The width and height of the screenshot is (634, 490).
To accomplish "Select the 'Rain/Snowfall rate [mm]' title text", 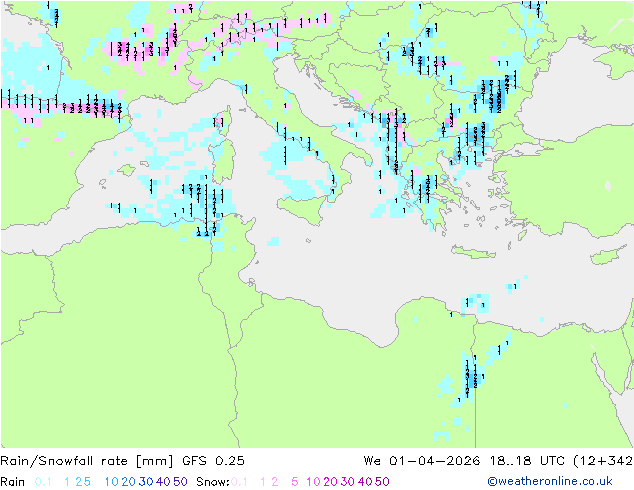I will pos(87,461).
